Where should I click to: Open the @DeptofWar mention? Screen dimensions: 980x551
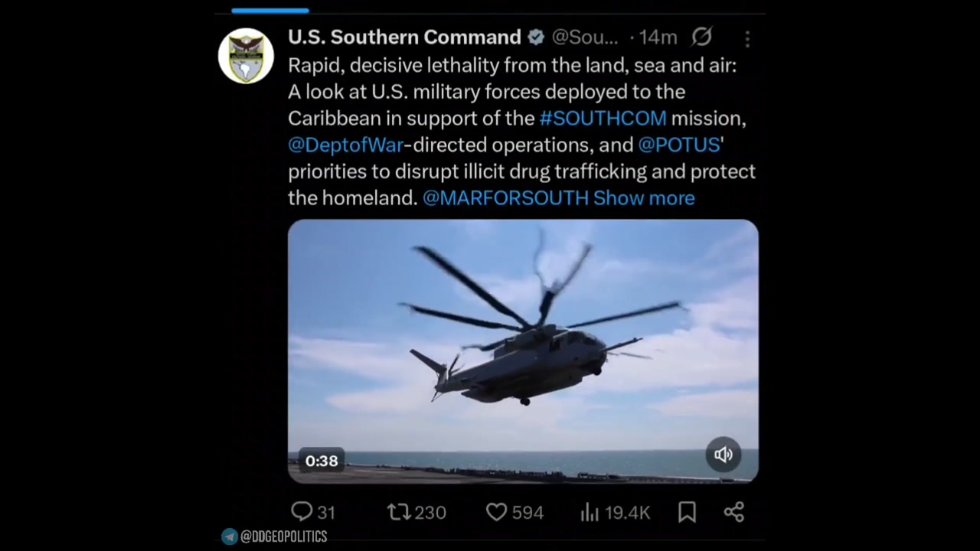(x=345, y=145)
